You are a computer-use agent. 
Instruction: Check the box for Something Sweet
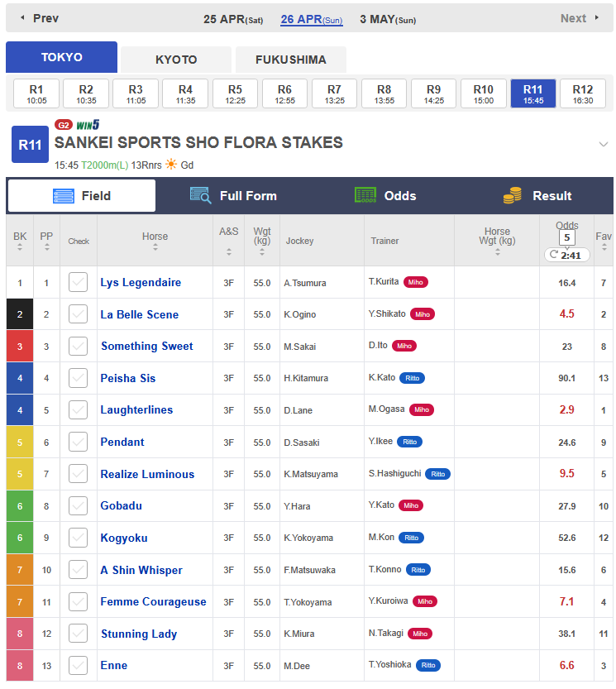click(78, 347)
